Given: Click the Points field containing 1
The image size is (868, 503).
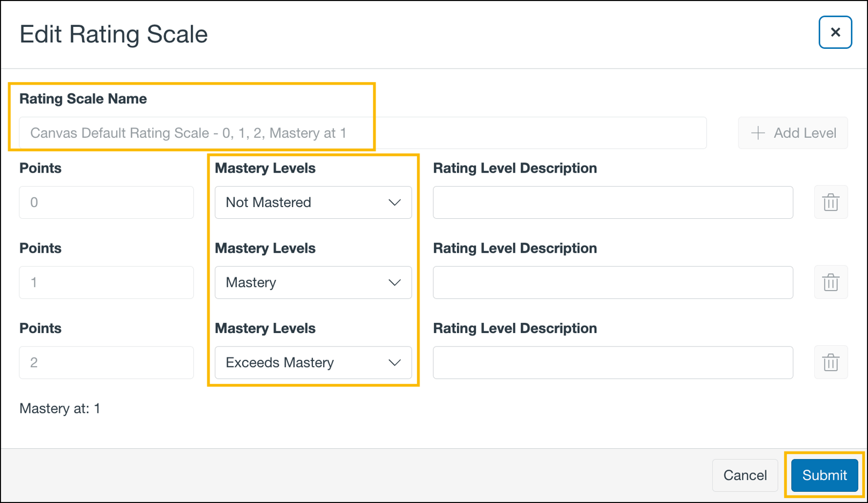Looking at the screenshot, I should tap(106, 283).
